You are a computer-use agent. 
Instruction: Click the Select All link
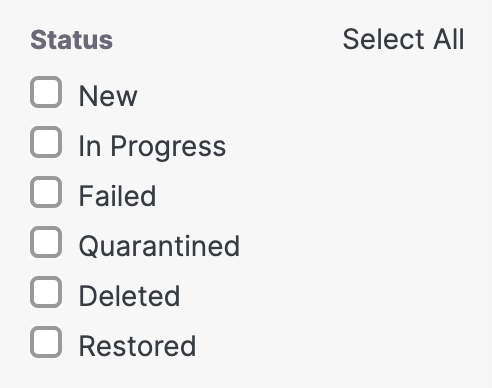[x=403, y=39]
